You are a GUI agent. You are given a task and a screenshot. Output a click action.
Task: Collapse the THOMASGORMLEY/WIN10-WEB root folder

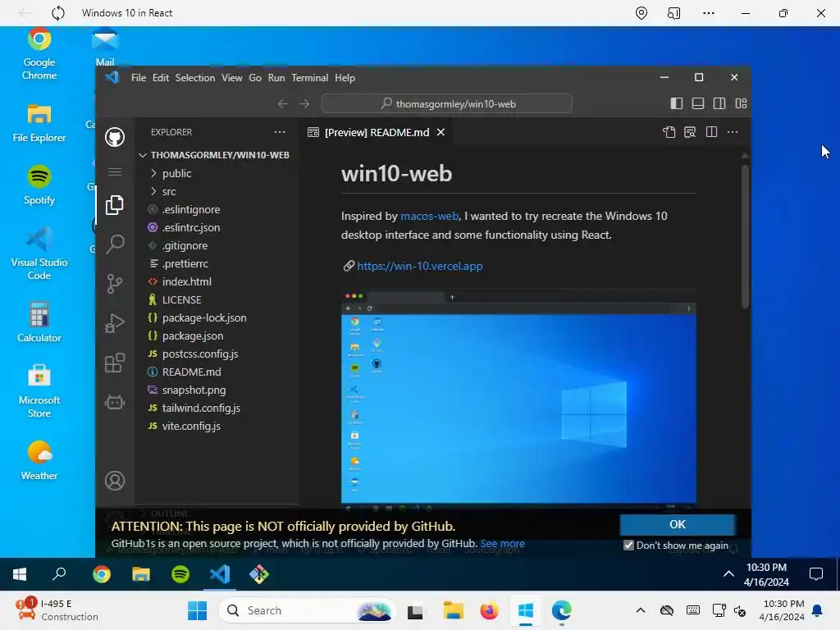(x=217, y=155)
